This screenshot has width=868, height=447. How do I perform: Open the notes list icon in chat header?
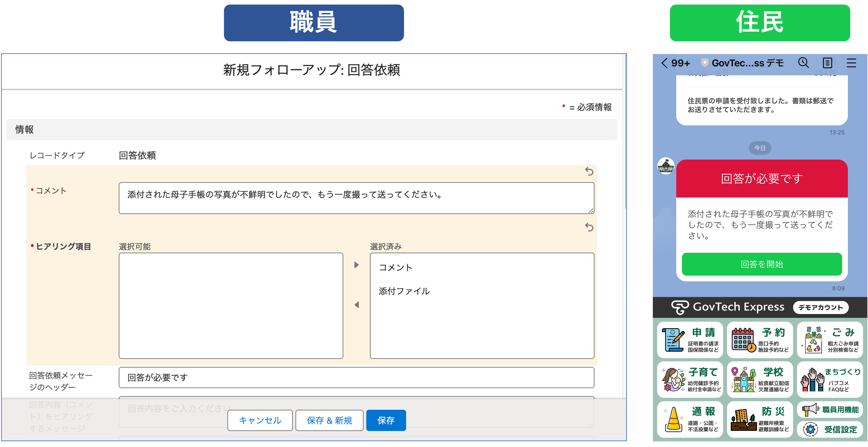tap(827, 63)
